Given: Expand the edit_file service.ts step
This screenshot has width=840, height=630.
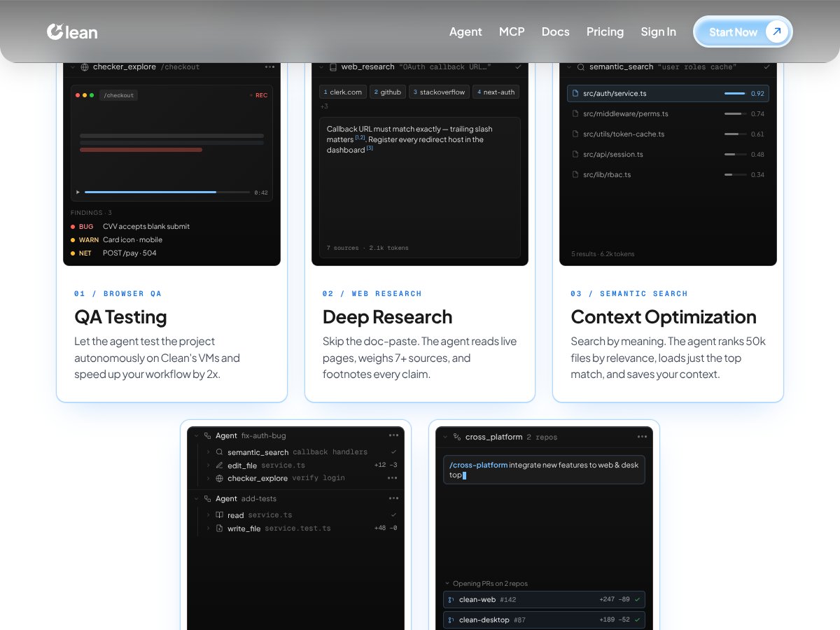Looking at the screenshot, I should [208, 465].
